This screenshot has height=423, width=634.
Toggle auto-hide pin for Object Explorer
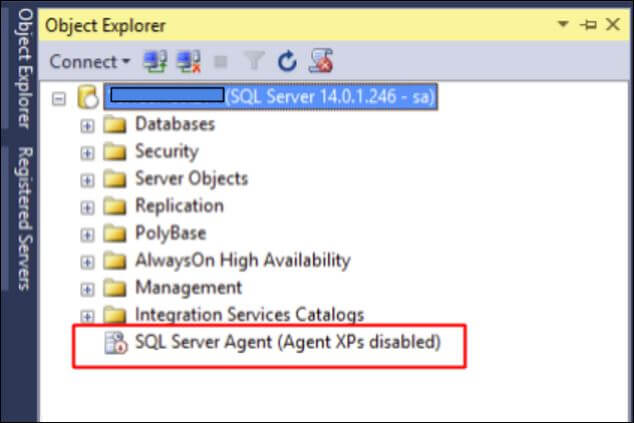click(588, 25)
